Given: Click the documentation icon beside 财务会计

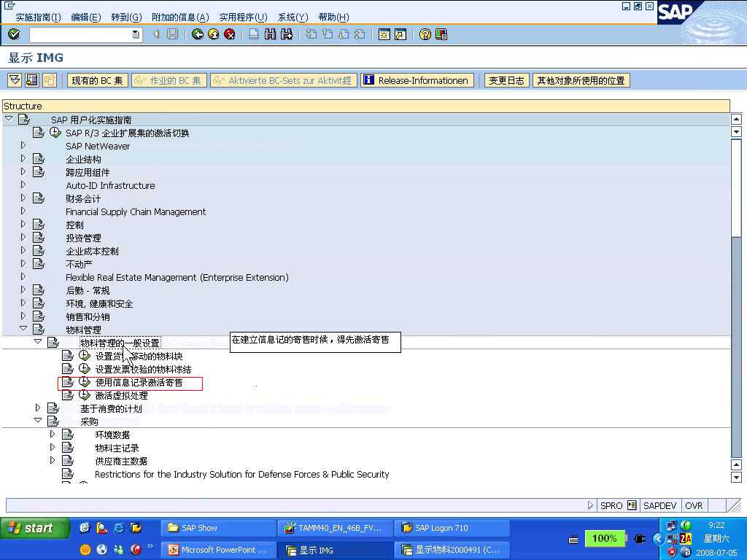Looking at the screenshot, I should (x=39, y=198).
